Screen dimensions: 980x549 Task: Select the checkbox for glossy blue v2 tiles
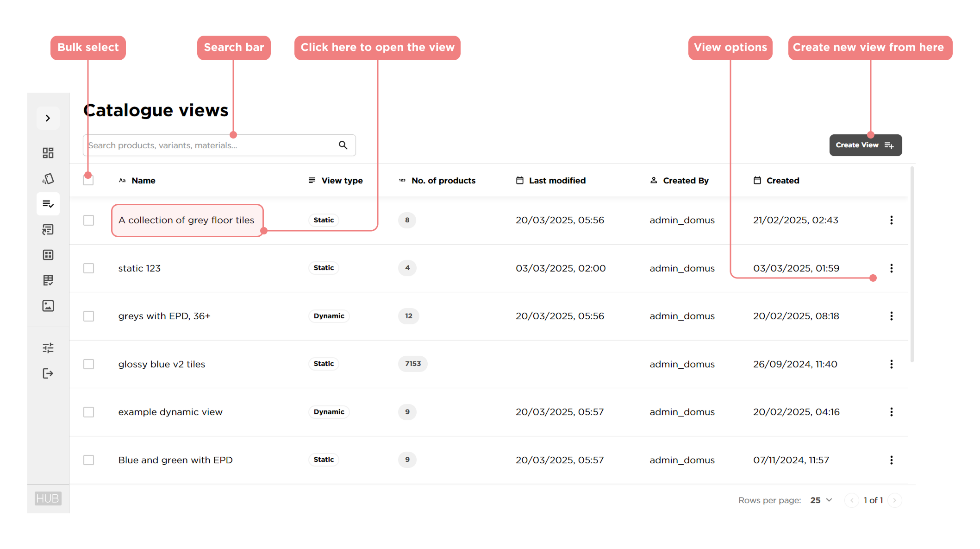click(x=88, y=364)
